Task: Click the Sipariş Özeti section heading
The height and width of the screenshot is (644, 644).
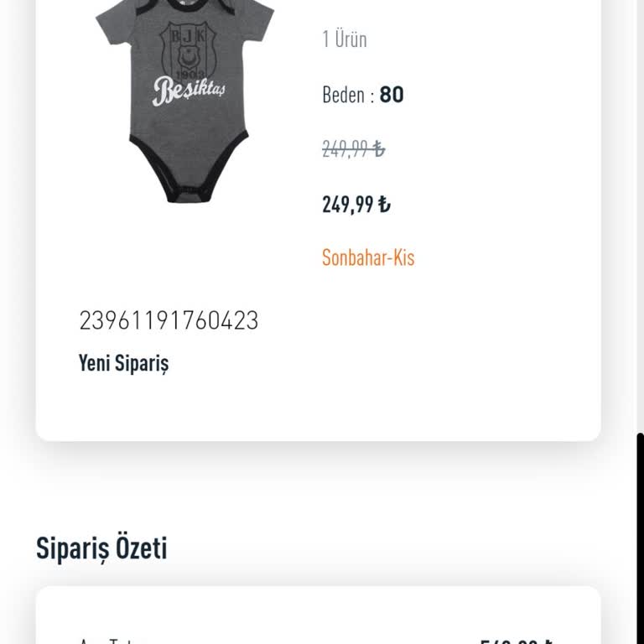Action: point(101,548)
